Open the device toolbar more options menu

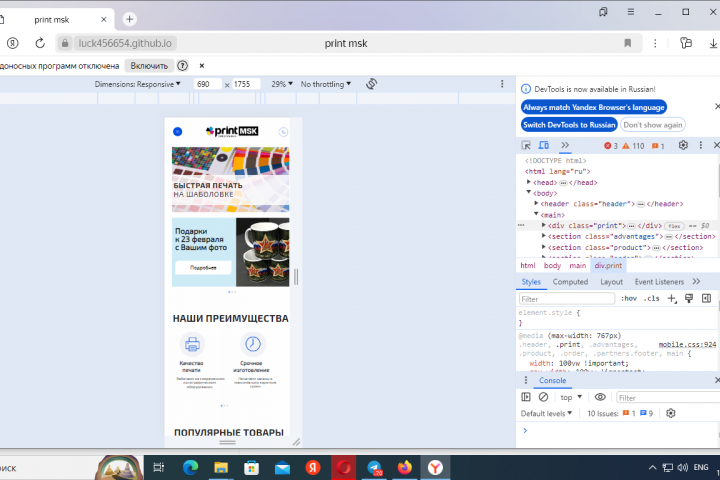point(502,84)
